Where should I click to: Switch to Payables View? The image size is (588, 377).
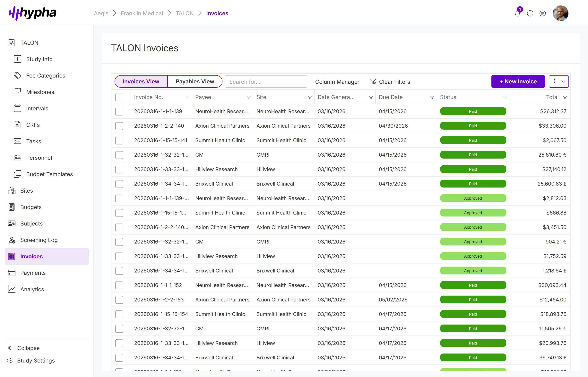pyautogui.click(x=195, y=81)
